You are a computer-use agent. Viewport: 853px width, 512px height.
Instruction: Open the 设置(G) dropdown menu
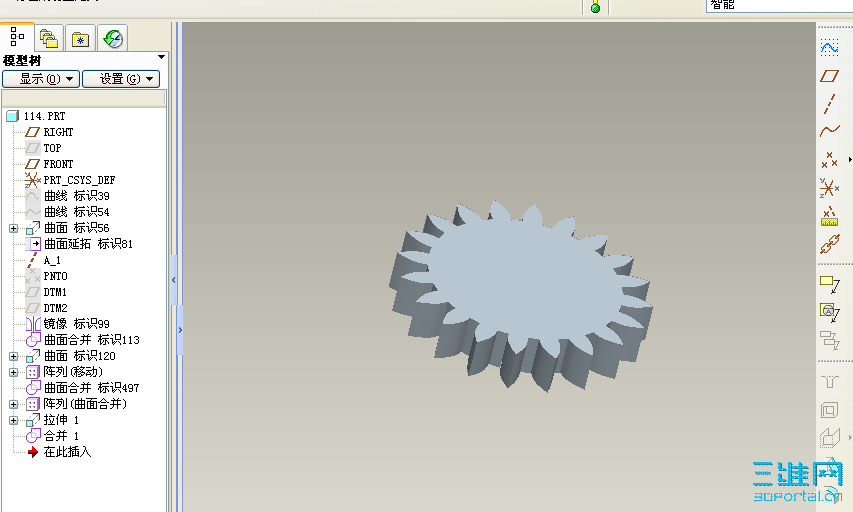[x=121, y=79]
